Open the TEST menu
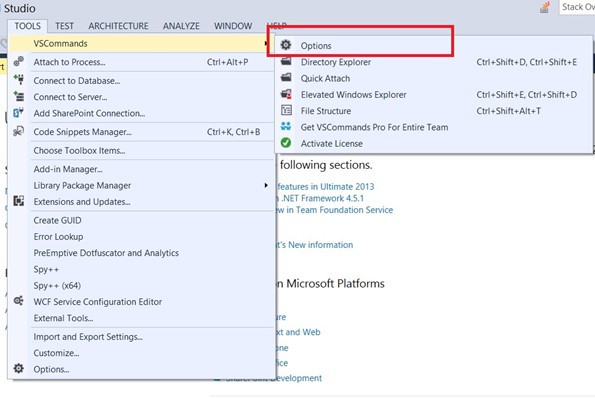The height and width of the screenshot is (398, 595). tap(65, 26)
